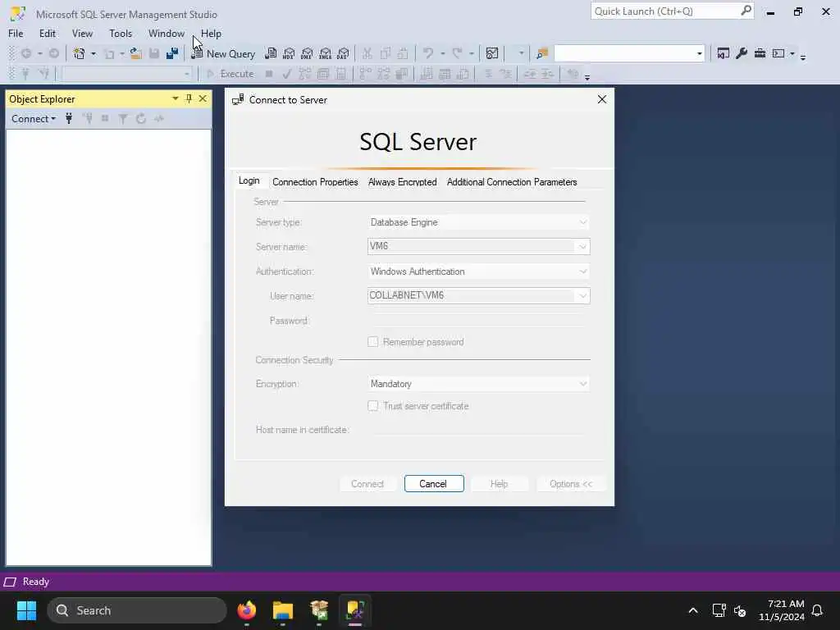This screenshot has width=840, height=630.
Task: Expand the Server name combo box
Action: (582, 246)
